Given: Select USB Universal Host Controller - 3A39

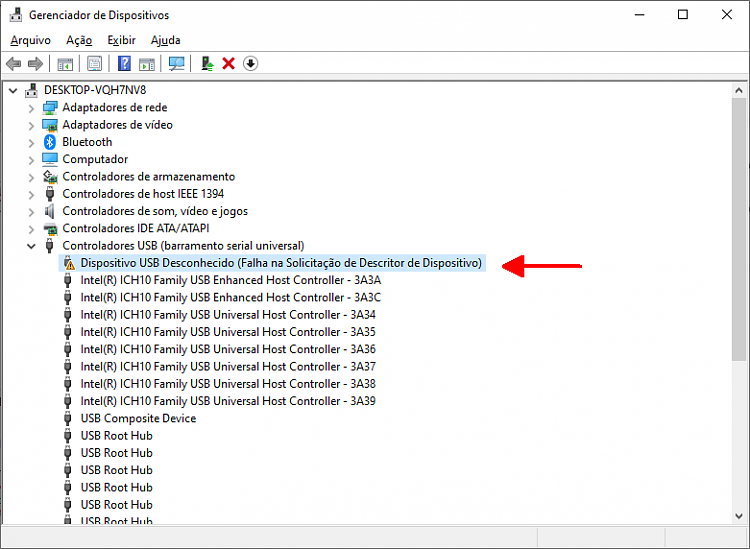Looking at the screenshot, I should [228, 401].
